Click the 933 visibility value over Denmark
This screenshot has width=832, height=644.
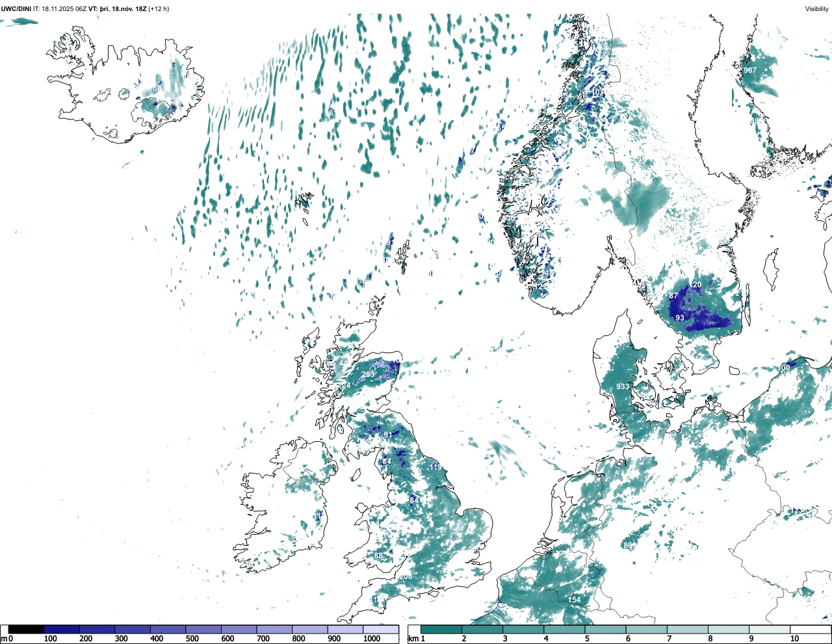[623, 387]
